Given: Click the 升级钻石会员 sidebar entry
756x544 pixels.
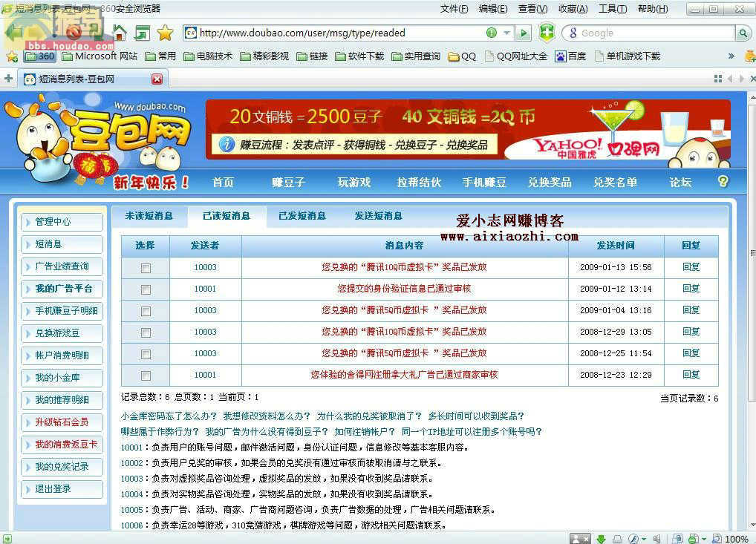Looking at the screenshot, I should (62, 422).
